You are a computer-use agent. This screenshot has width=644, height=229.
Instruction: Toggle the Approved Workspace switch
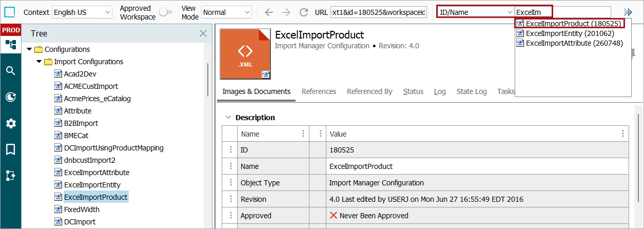point(165,12)
